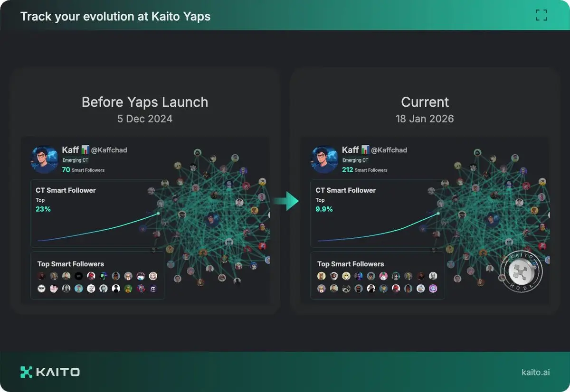
Task: Click the 'Before Yaps Launch' heading
Action: (145, 102)
